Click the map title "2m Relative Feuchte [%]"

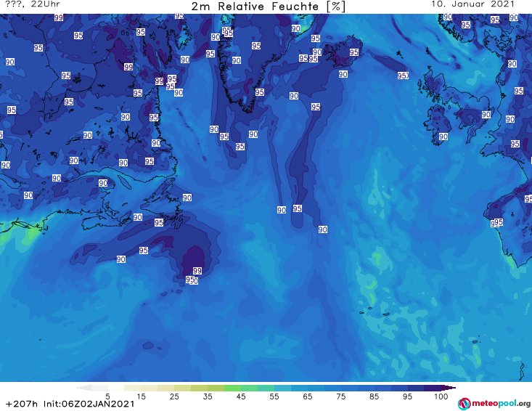point(268,7)
